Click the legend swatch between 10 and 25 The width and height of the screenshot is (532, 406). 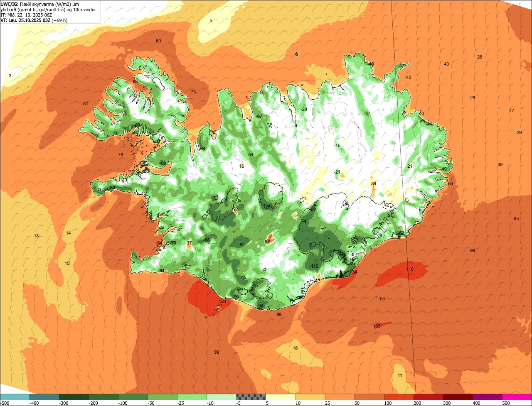pyautogui.click(x=310, y=396)
